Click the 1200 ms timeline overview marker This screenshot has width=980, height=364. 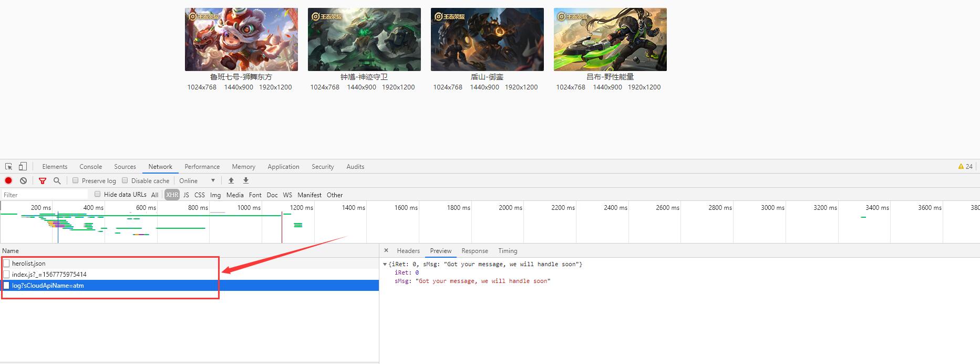(x=301, y=208)
